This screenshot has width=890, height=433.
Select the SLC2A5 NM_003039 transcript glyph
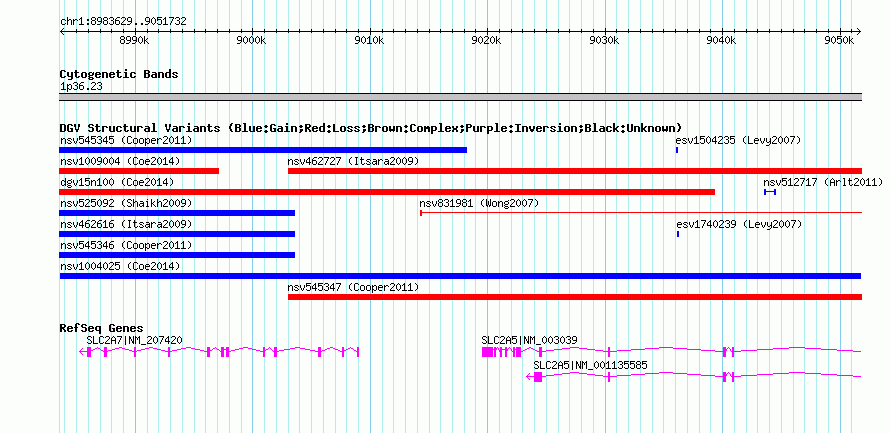tap(671, 352)
